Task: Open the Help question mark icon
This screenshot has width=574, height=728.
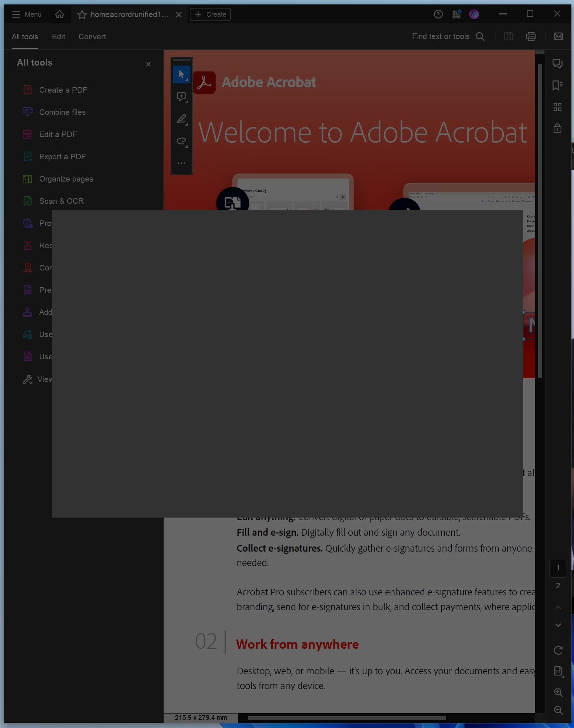Action: (438, 14)
